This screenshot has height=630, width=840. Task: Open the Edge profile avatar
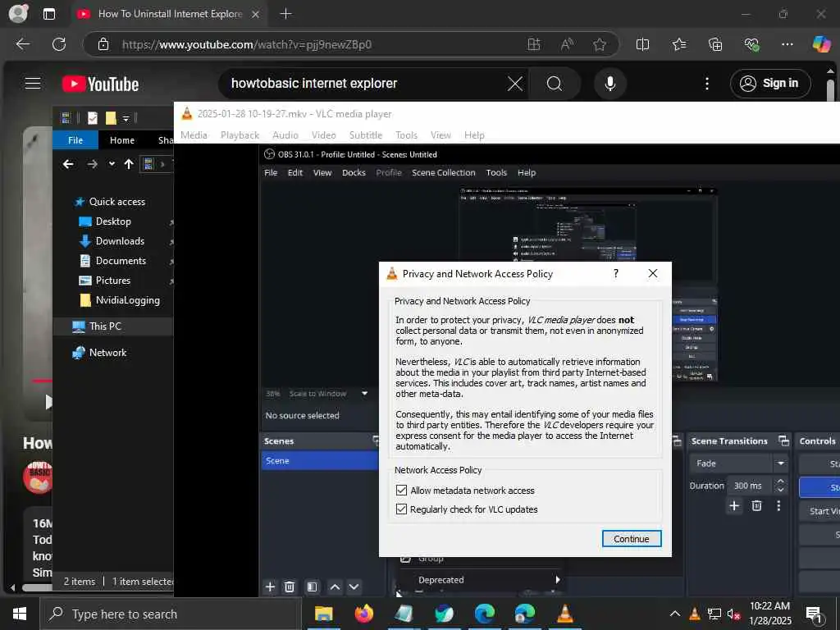click(18, 13)
